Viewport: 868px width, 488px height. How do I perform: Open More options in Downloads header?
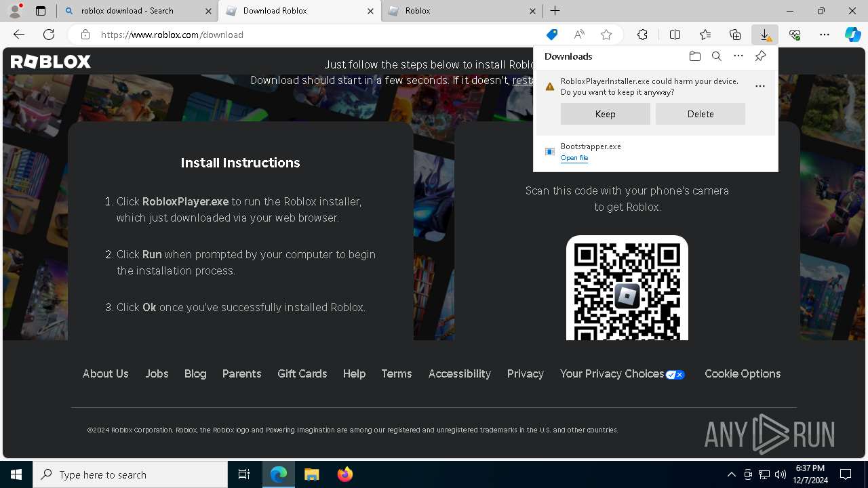738,56
